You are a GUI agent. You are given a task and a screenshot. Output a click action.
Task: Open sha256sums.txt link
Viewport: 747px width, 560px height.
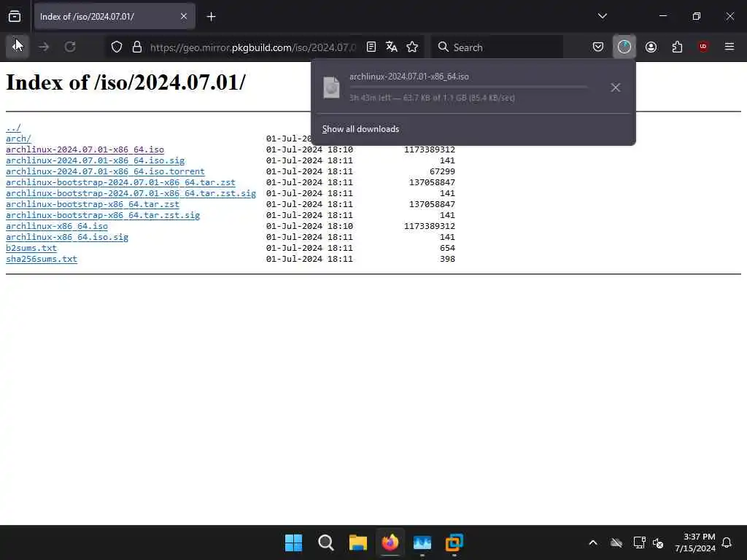click(42, 259)
